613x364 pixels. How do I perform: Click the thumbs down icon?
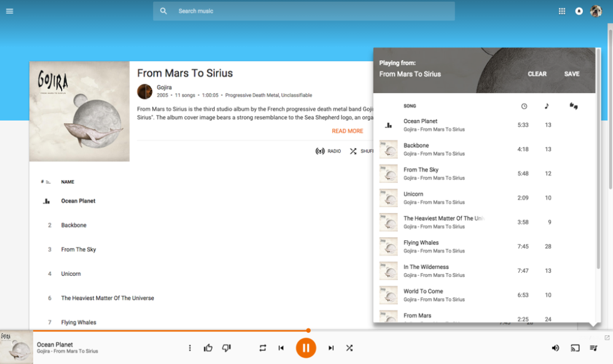(226, 348)
